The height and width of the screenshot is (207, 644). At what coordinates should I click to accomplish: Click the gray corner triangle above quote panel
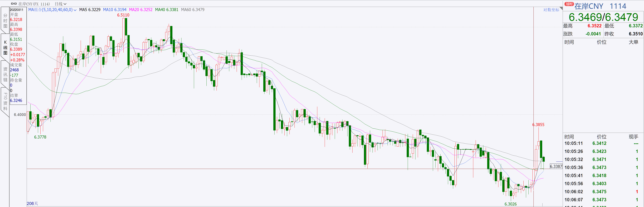point(561,9)
